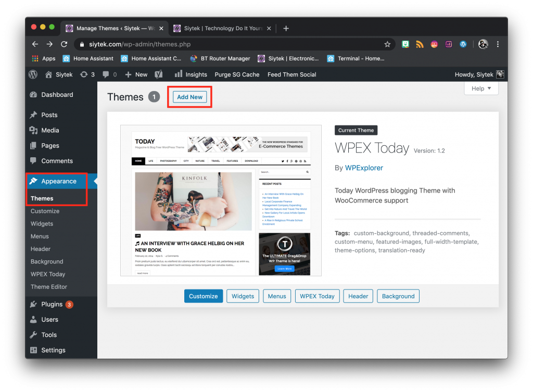
Task: Open the Siytek | Electronic... bookmark
Action: [x=288, y=58]
